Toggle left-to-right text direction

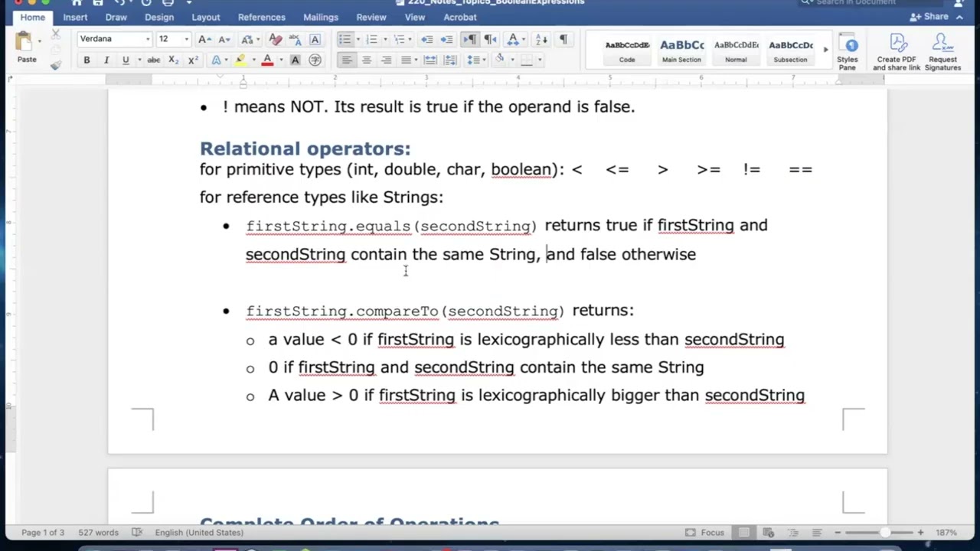click(x=470, y=39)
